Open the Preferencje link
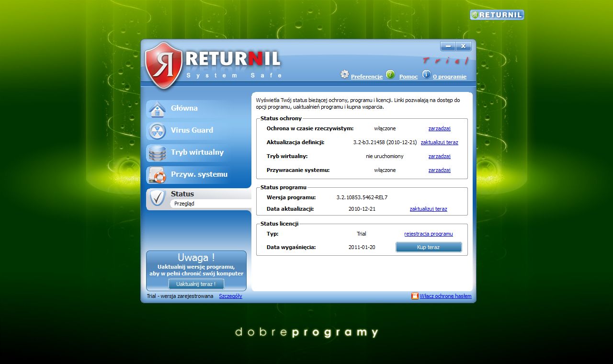613x364 pixels. click(367, 77)
